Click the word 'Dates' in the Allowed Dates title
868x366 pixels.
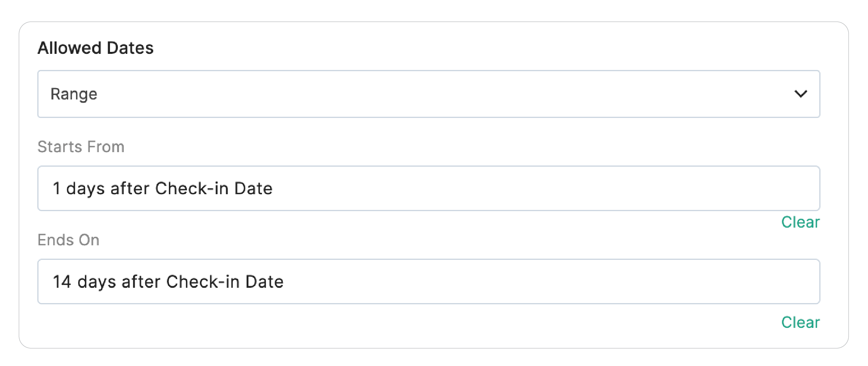[x=130, y=48]
